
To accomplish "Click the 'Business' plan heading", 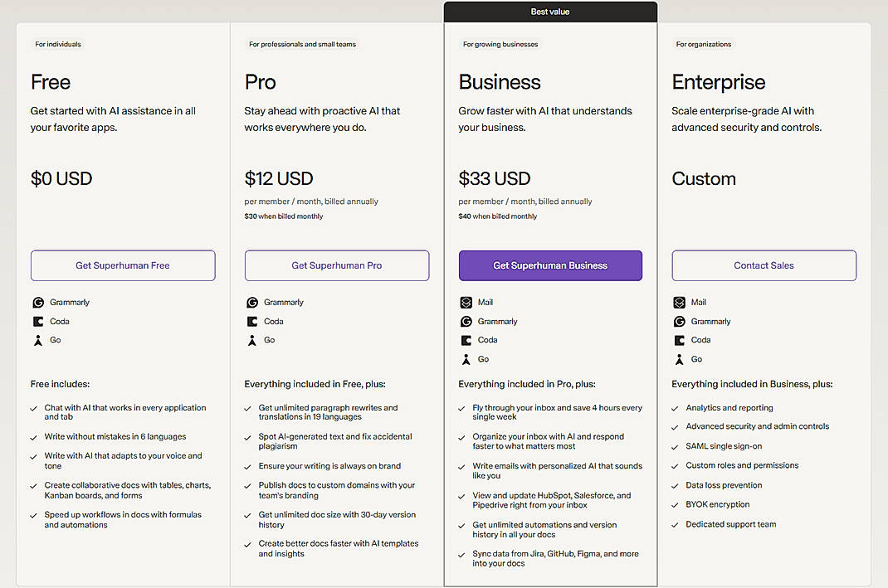I will (500, 82).
